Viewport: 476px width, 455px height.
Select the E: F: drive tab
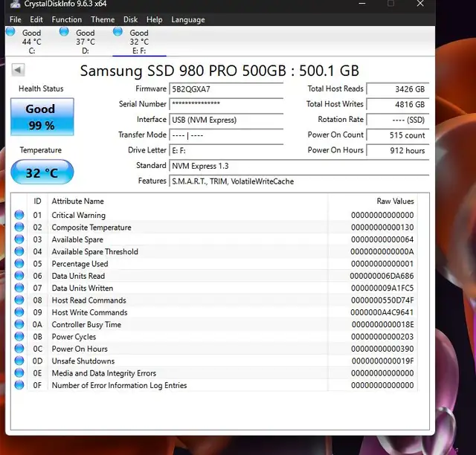pyautogui.click(x=139, y=42)
